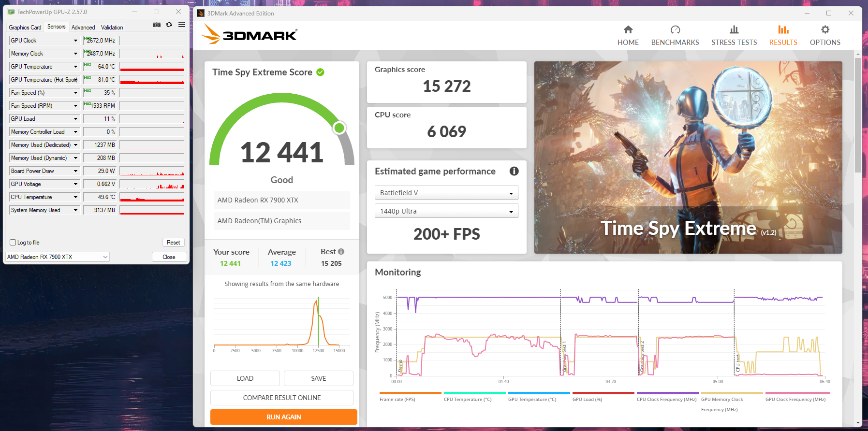Click the CPU score value 6 069

pyautogui.click(x=446, y=131)
